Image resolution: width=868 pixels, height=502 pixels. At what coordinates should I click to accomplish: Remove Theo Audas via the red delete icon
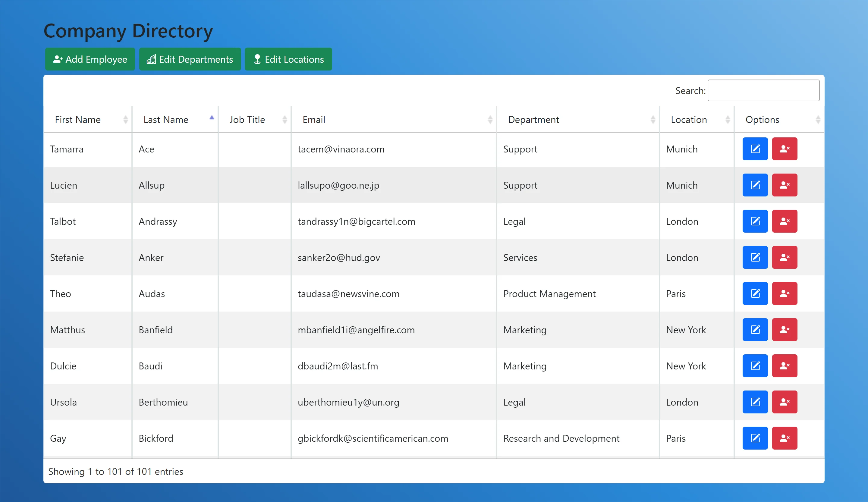click(784, 293)
